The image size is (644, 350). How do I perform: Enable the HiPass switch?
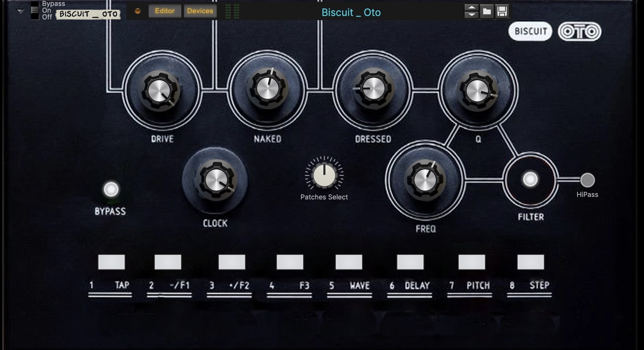pyautogui.click(x=587, y=180)
